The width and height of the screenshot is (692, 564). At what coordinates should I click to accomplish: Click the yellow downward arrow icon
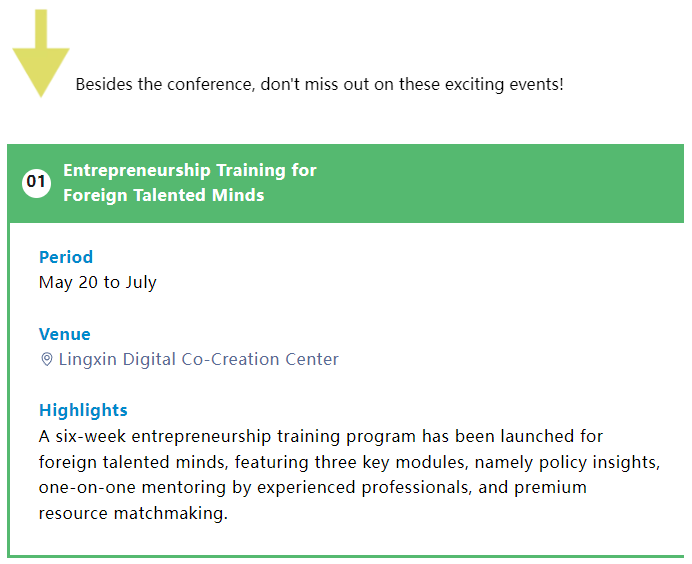tap(41, 53)
